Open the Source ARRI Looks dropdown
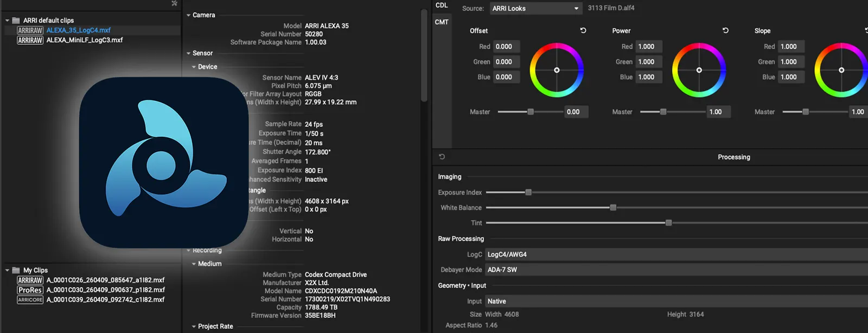 point(536,8)
